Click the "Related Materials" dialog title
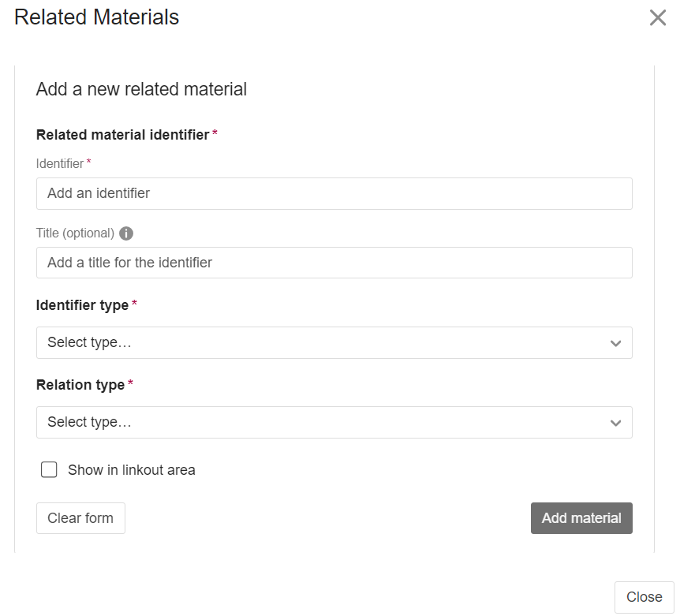This screenshot has width=680, height=616. tap(96, 17)
